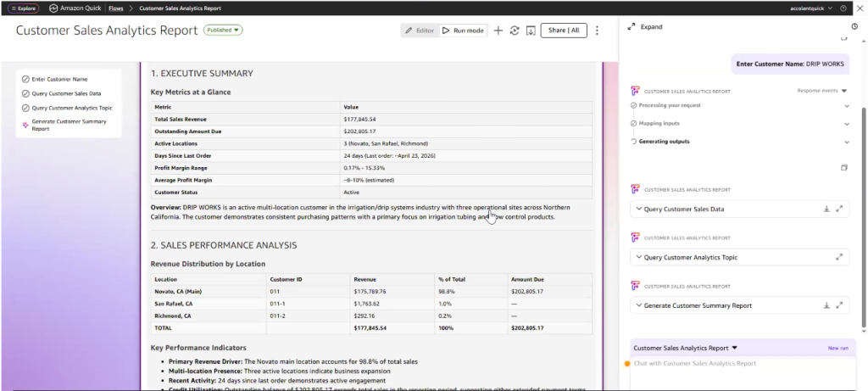
Task: Expand Processing your request details
Action: click(x=847, y=106)
